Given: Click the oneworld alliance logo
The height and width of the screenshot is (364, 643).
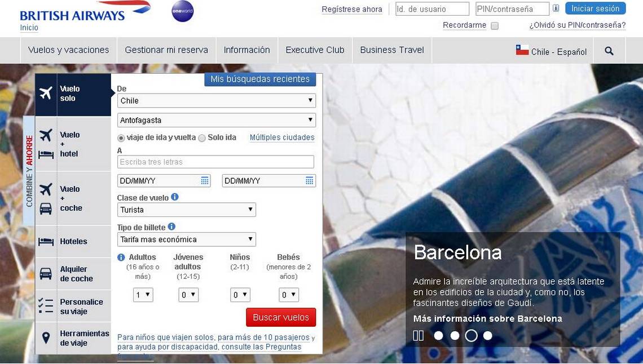Looking at the screenshot, I should point(183,11).
